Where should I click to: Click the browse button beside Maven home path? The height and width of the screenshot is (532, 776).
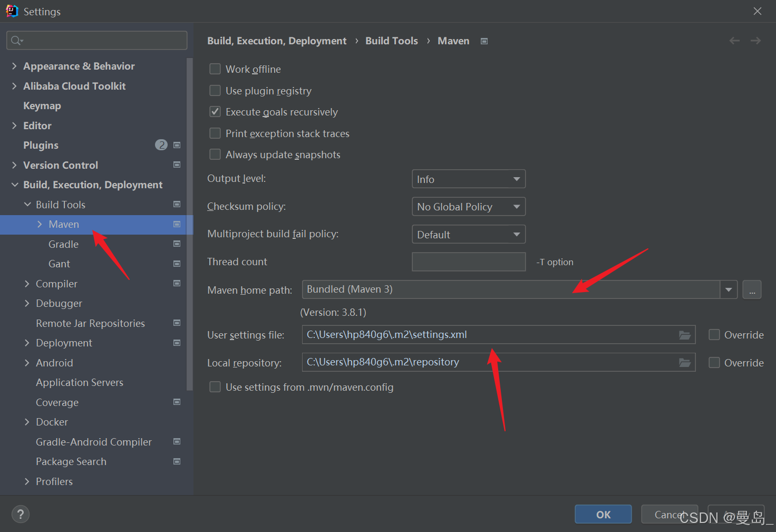pos(752,289)
